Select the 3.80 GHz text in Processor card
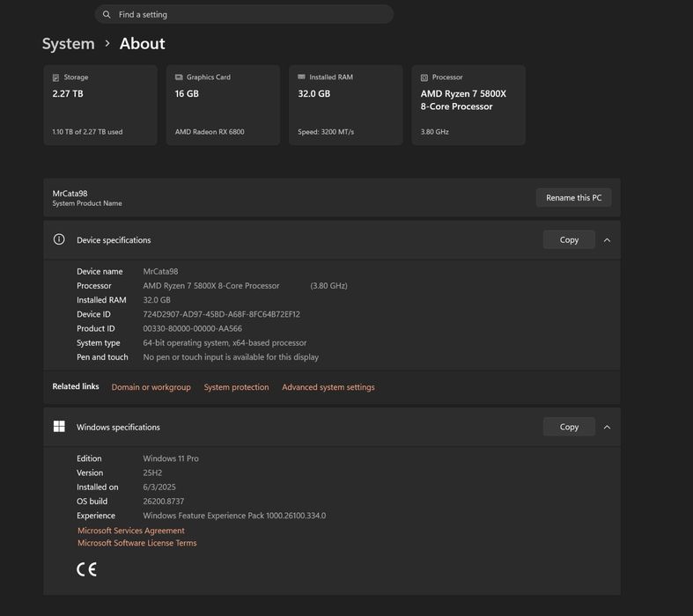This screenshot has width=693, height=616. pos(434,132)
